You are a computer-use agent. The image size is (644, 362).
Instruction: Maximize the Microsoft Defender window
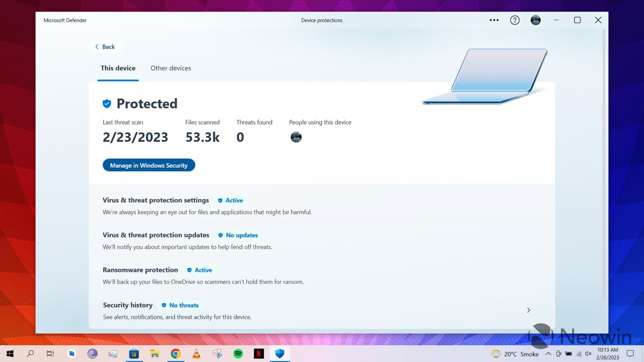[577, 20]
